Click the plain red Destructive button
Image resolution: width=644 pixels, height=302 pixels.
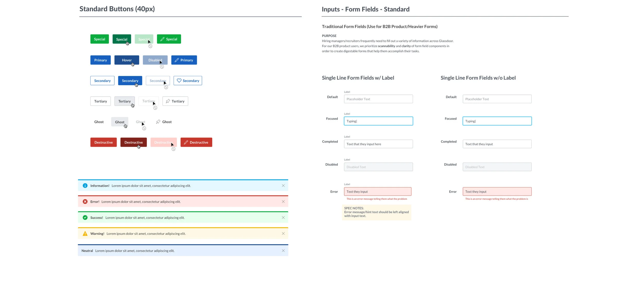coord(103,142)
